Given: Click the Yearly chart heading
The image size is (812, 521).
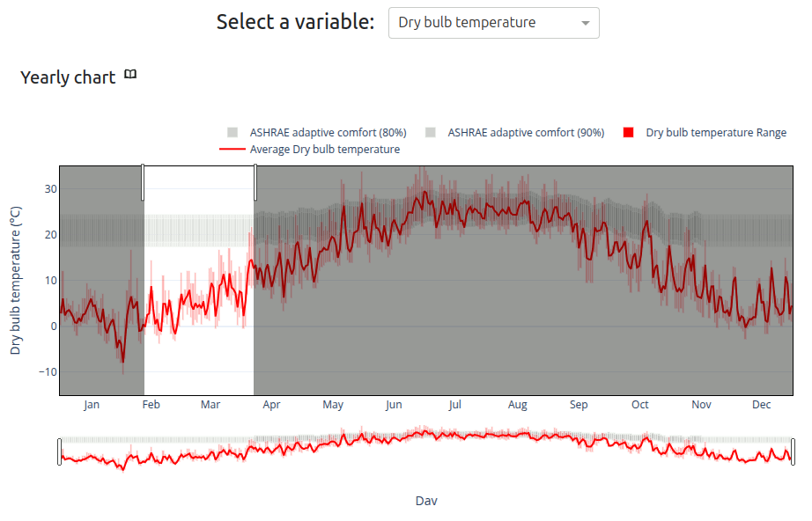Looking at the screenshot, I should [68, 77].
